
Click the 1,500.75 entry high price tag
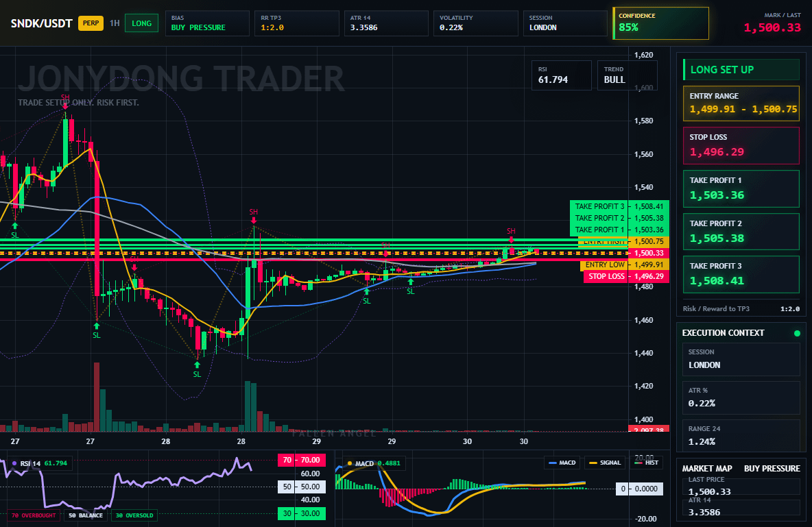pyautogui.click(x=649, y=241)
